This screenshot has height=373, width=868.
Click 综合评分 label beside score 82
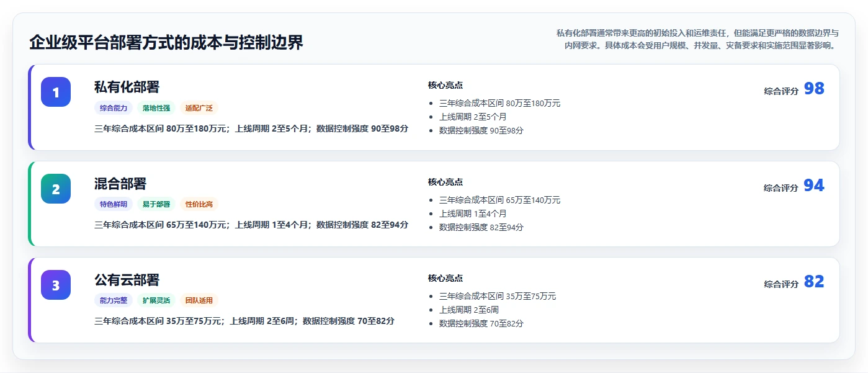coord(781,284)
